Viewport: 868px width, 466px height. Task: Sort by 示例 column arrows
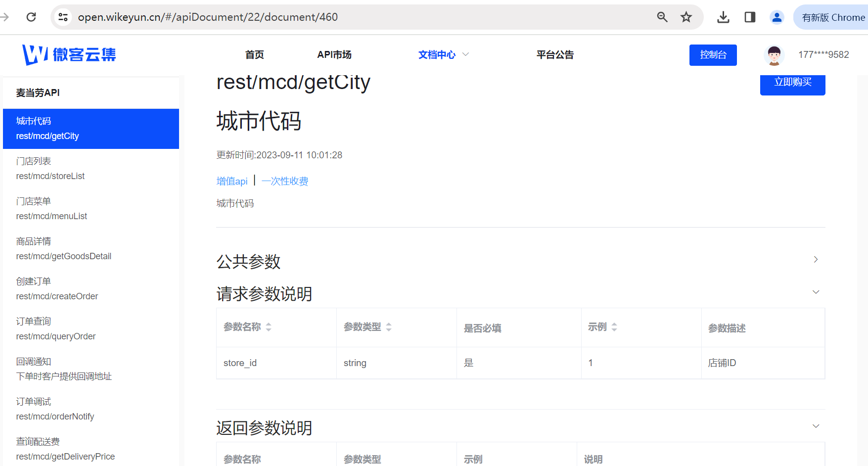pyautogui.click(x=614, y=327)
